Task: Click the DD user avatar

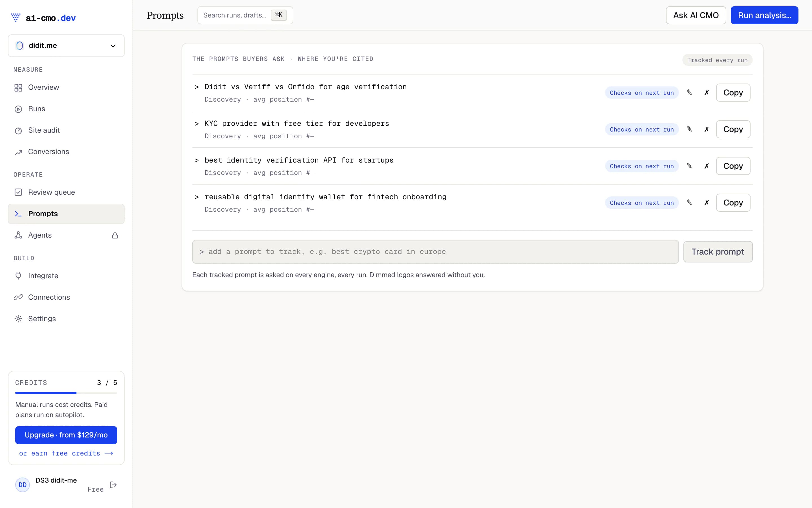Action: (23, 485)
